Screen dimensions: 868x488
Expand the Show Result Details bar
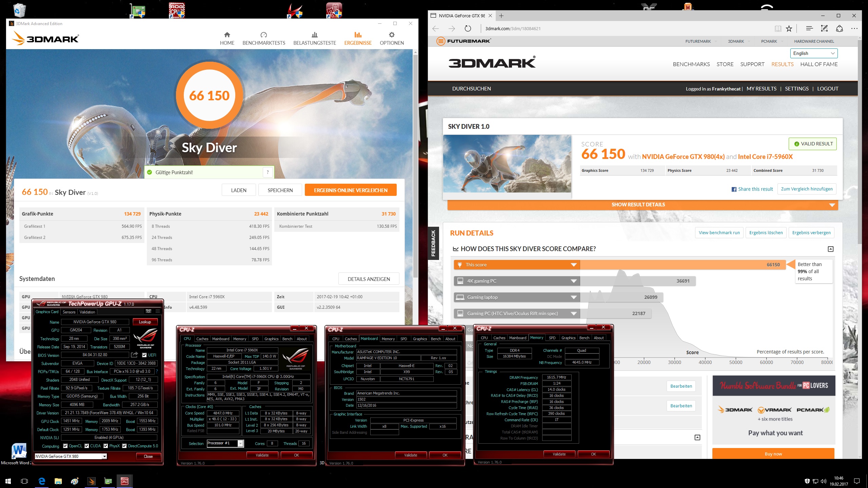pos(643,205)
